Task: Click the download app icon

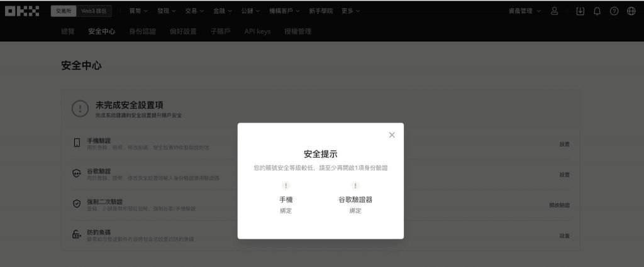Action: pos(580,11)
